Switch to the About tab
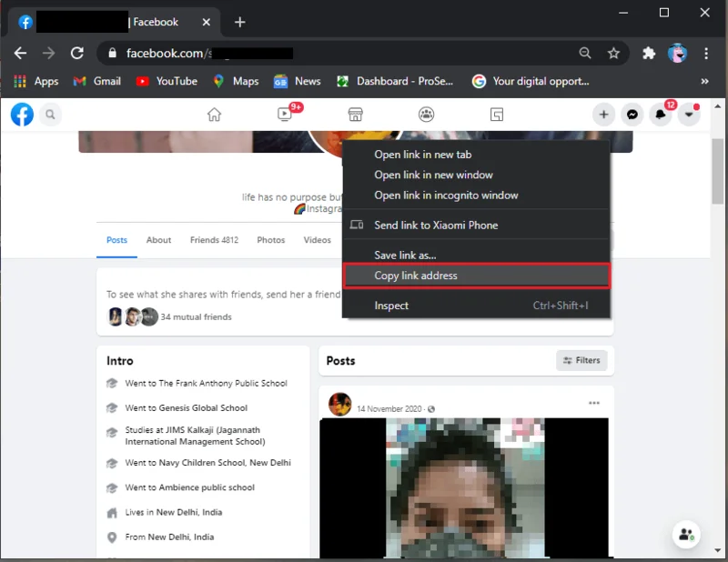This screenshot has width=728, height=562. coord(158,240)
